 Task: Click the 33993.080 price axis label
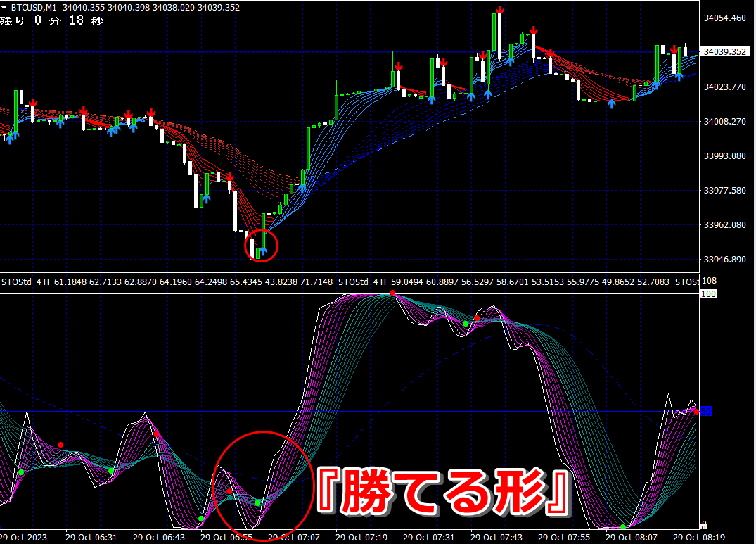click(x=724, y=156)
